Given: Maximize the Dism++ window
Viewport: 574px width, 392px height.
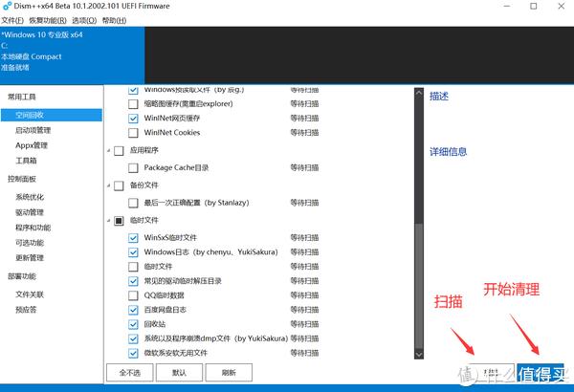Looking at the screenshot, I should (x=534, y=7).
